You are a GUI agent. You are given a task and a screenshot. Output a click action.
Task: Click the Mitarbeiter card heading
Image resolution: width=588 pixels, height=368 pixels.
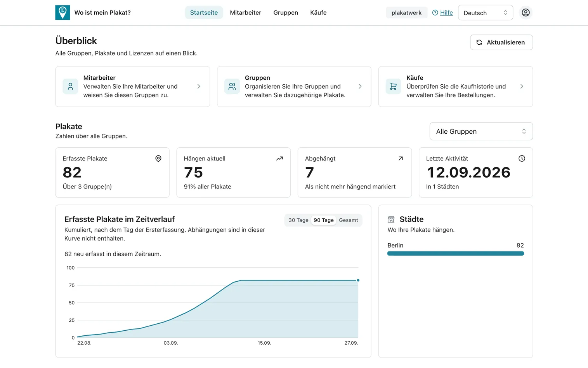click(x=99, y=78)
